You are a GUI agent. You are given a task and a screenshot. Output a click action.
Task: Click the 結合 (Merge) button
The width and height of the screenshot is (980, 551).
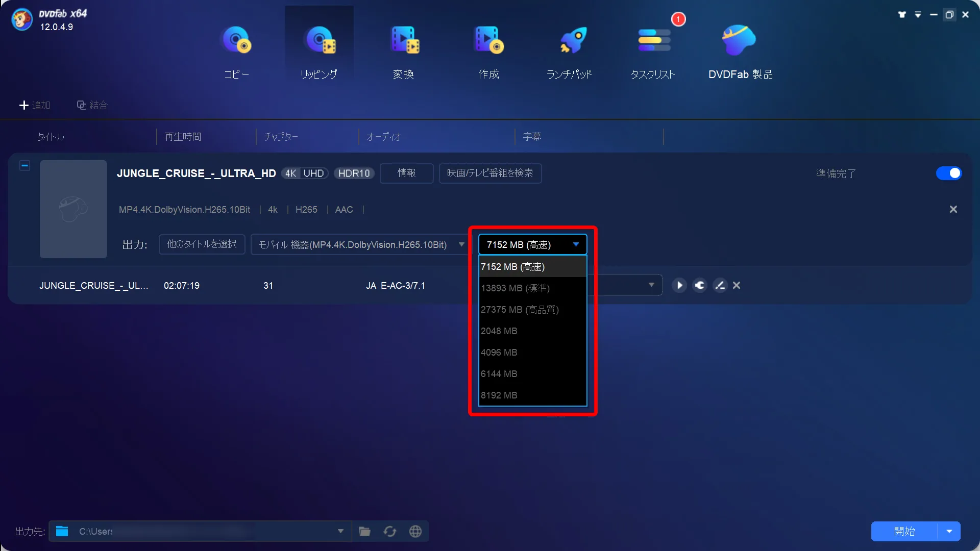[x=92, y=105]
